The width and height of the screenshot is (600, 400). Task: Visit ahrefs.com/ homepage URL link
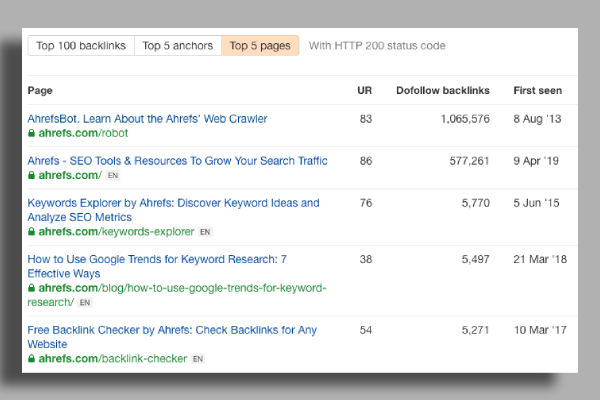tap(70, 175)
